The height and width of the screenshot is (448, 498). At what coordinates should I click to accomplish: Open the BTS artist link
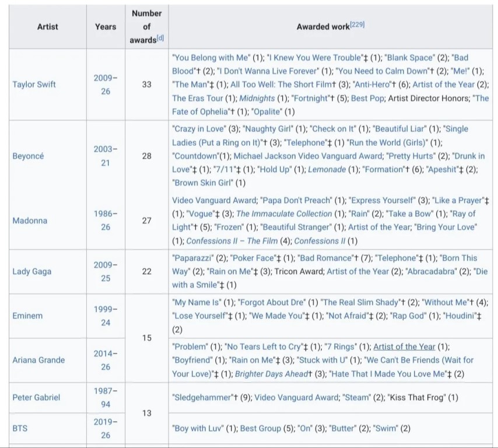coord(20,428)
